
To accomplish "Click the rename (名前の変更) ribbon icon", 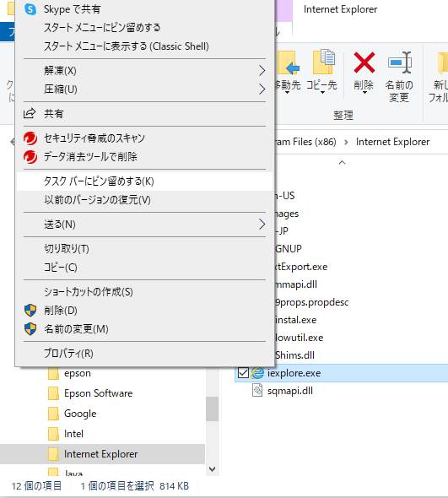I will [399, 62].
